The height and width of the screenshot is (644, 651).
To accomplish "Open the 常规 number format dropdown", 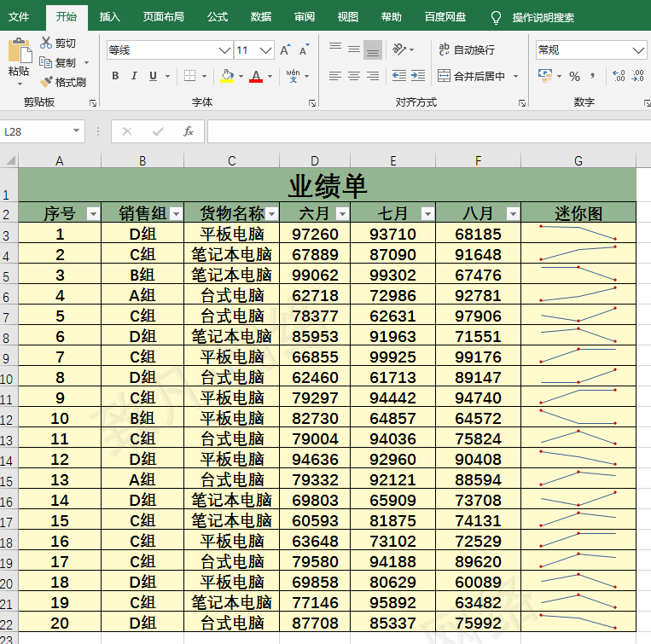I will point(638,50).
